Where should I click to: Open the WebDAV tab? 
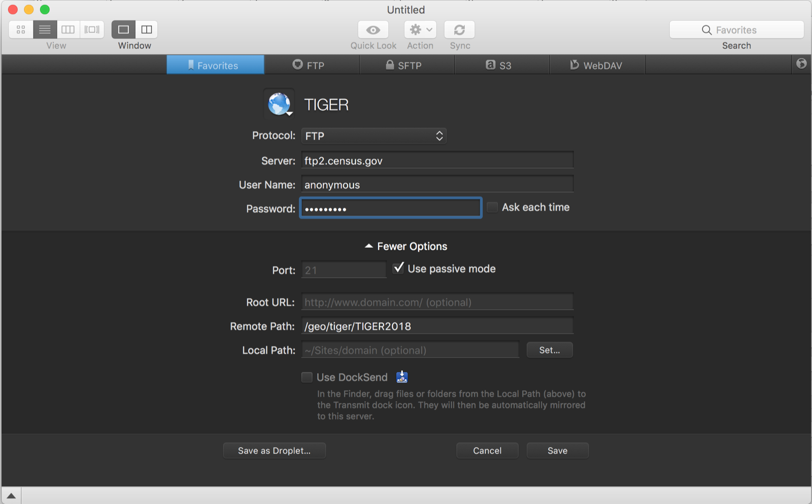coord(597,65)
